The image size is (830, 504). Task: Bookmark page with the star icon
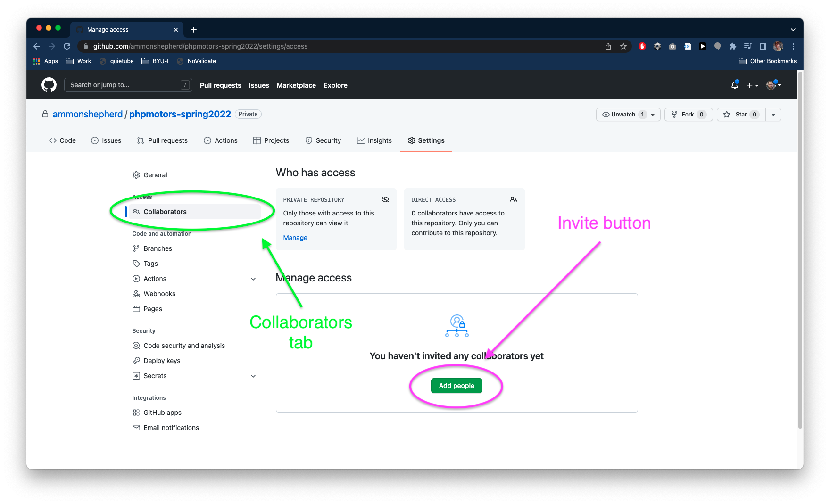point(623,46)
